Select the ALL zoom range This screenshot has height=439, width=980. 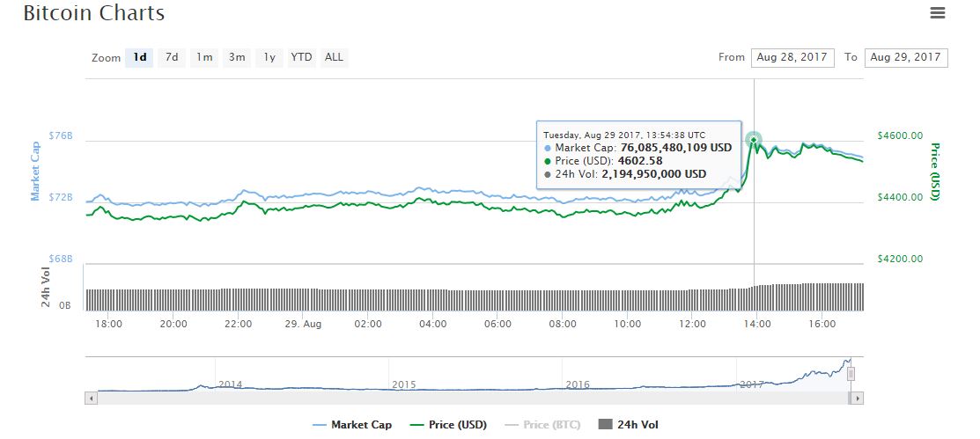click(335, 57)
